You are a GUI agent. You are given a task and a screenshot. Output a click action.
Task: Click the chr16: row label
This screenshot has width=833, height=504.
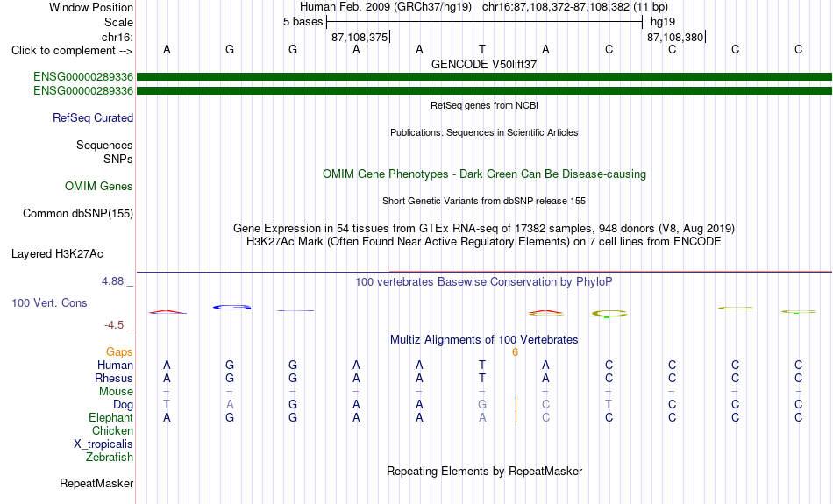117,37
